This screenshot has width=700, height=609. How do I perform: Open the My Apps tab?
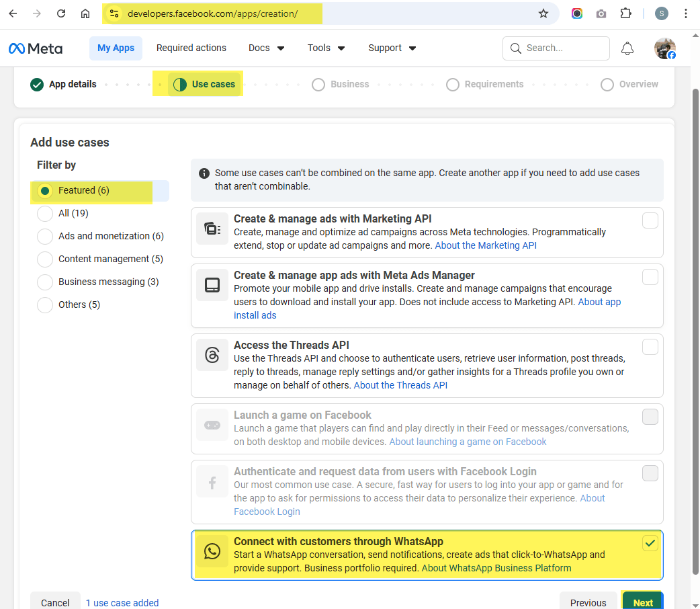click(x=116, y=48)
